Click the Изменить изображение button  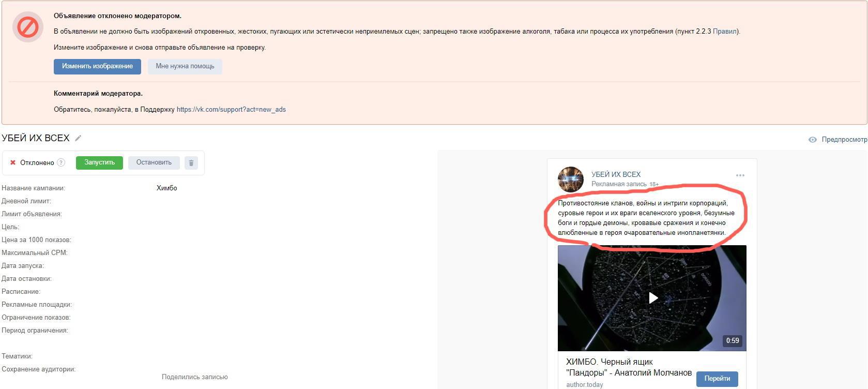pyautogui.click(x=97, y=66)
